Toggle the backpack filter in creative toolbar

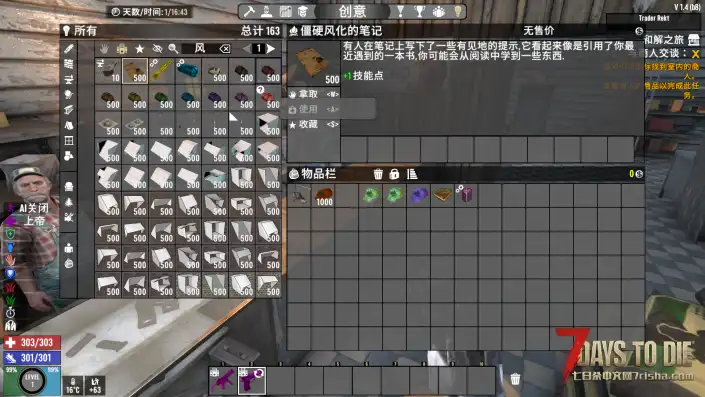click(122, 49)
